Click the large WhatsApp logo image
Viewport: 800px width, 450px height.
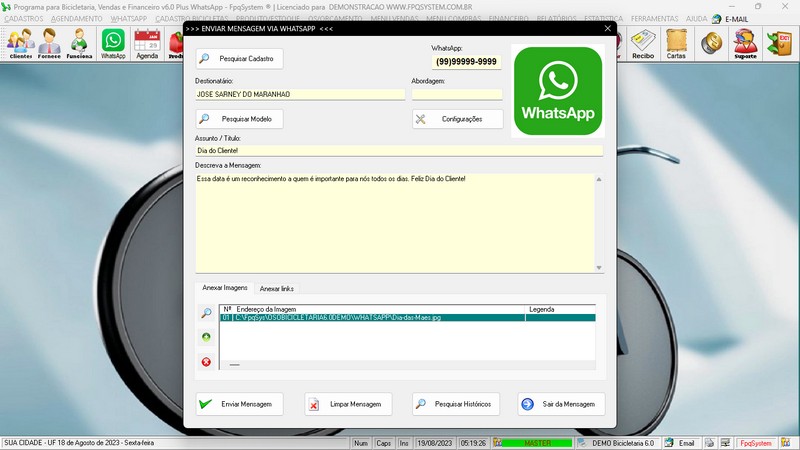click(558, 91)
